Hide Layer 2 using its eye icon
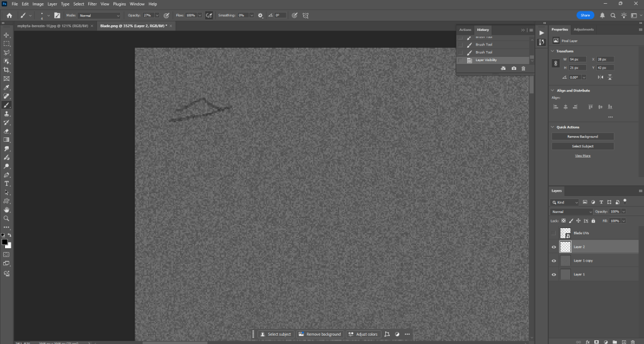 pyautogui.click(x=554, y=247)
